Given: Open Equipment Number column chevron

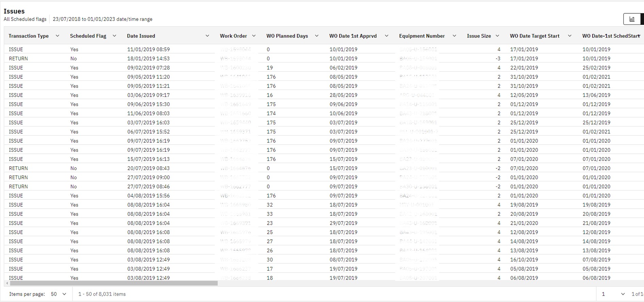Looking at the screenshot, I should (454, 36).
